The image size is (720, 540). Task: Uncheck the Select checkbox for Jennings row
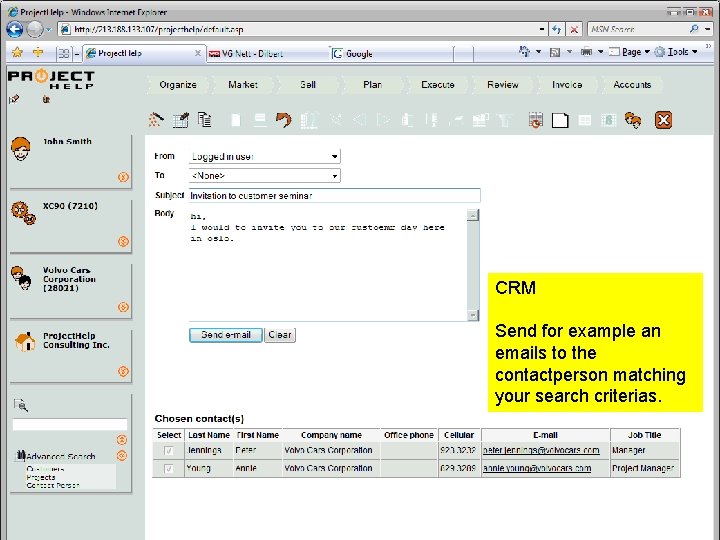[x=169, y=451]
